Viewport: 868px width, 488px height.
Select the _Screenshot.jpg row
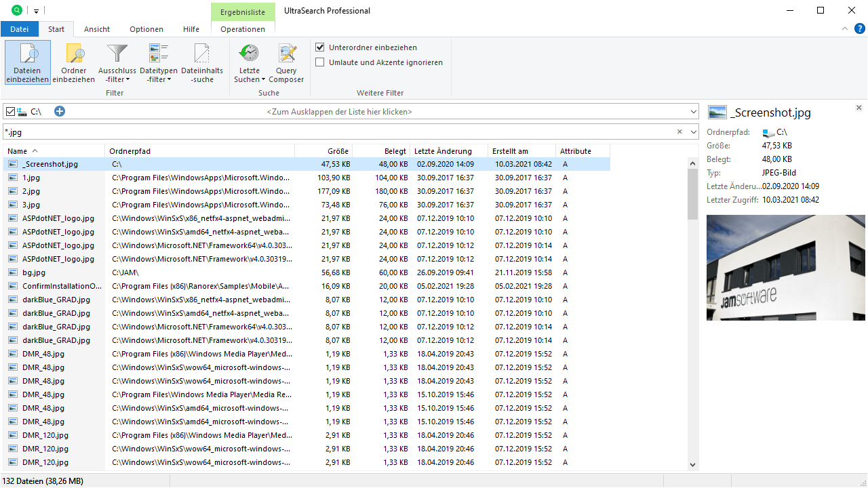coord(307,164)
